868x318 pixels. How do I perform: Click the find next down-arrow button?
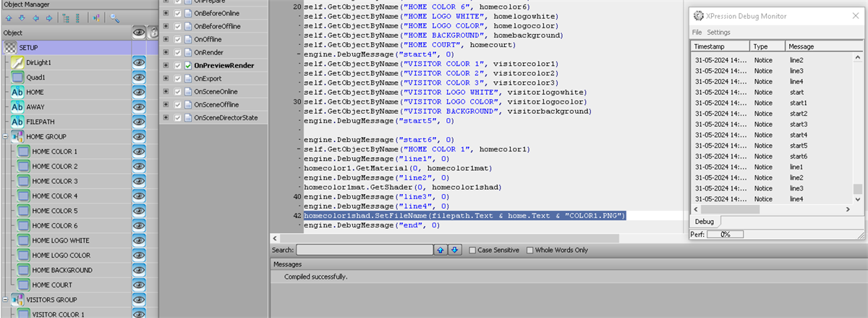(454, 250)
